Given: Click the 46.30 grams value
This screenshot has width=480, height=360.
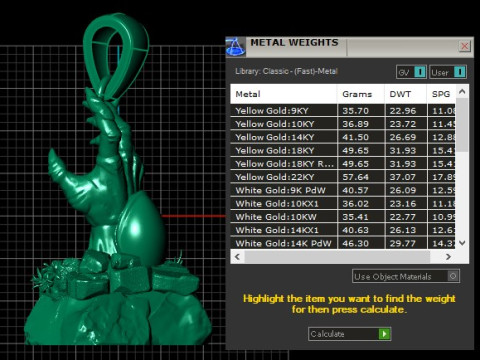Looking at the screenshot, I should [x=355, y=243].
